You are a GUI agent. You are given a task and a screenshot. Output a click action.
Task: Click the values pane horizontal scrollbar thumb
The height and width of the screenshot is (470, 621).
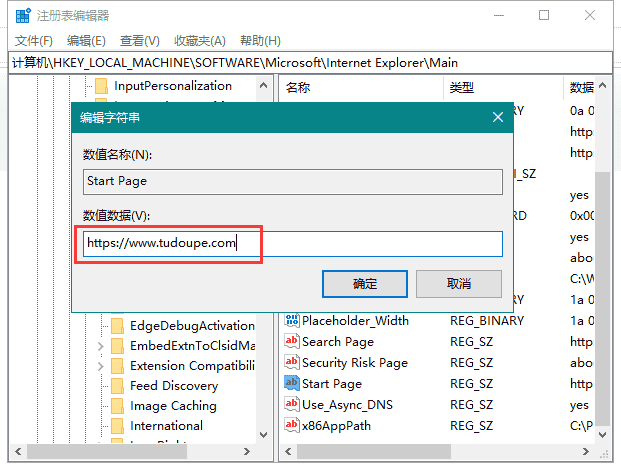[374, 451]
